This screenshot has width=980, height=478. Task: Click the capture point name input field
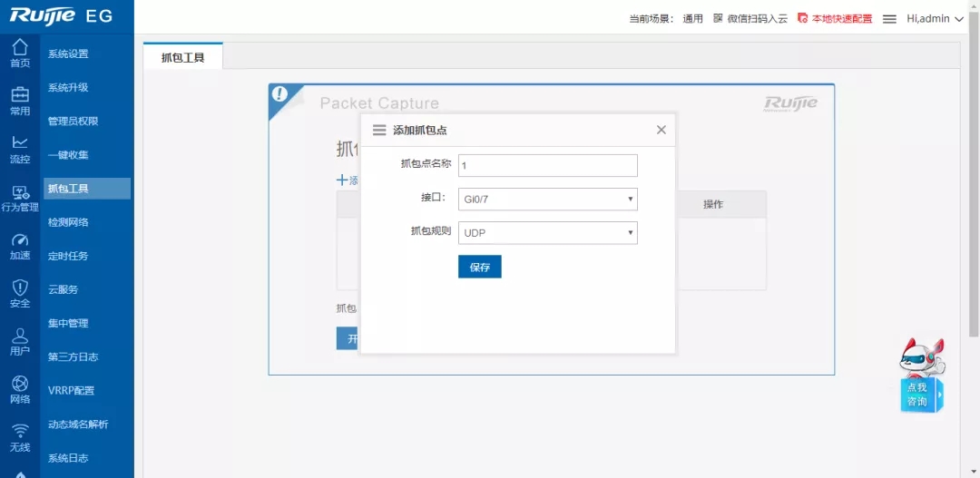pos(547,166)
